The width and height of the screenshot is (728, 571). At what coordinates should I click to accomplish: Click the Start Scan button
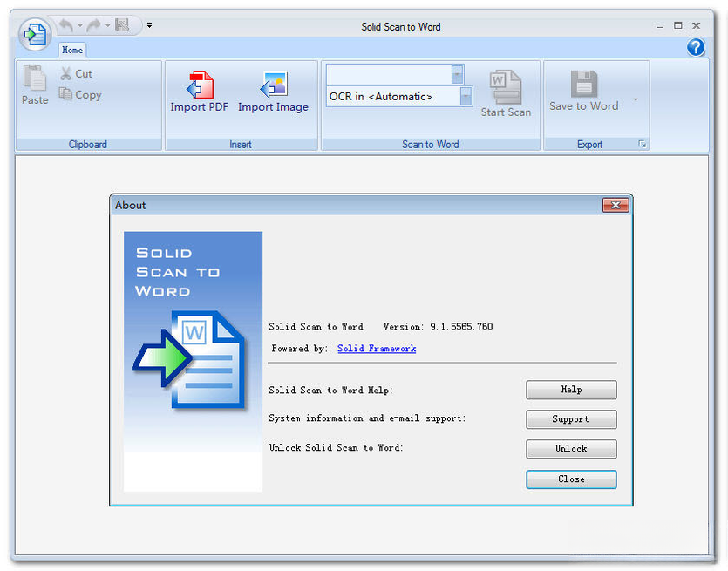coord(506,93)
